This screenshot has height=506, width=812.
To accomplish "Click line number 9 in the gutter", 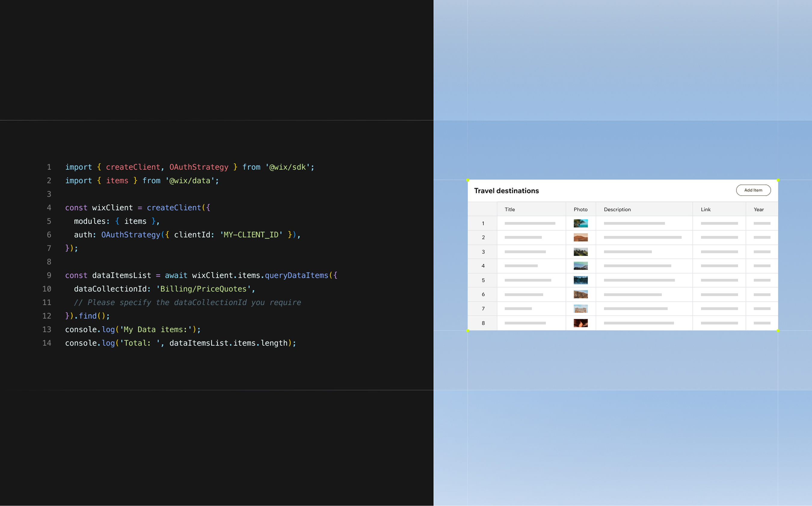I will pyautogui.click(x=49, y=276).
